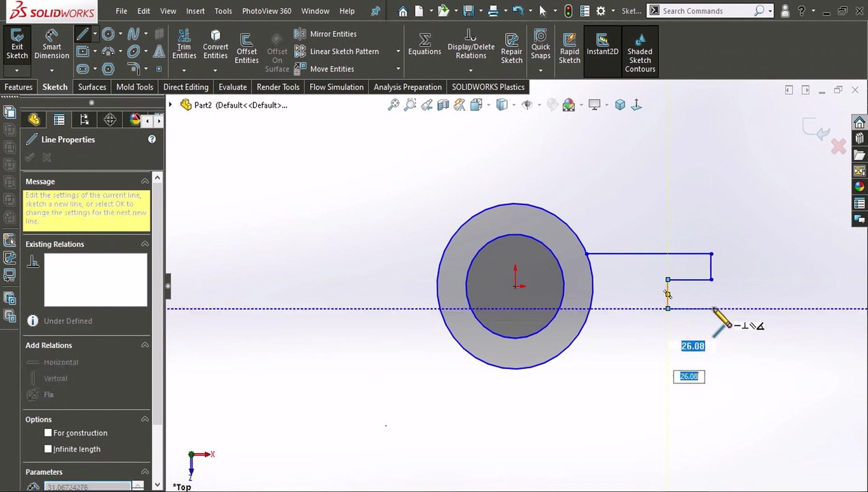Enable the For construction checkbox
Image resolution: width=868 pixels, height=492 pixels.
click(48, 433)
